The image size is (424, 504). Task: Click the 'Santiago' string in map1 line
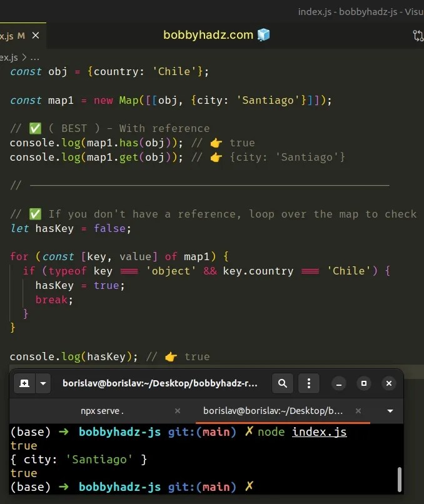pos(268,100)
